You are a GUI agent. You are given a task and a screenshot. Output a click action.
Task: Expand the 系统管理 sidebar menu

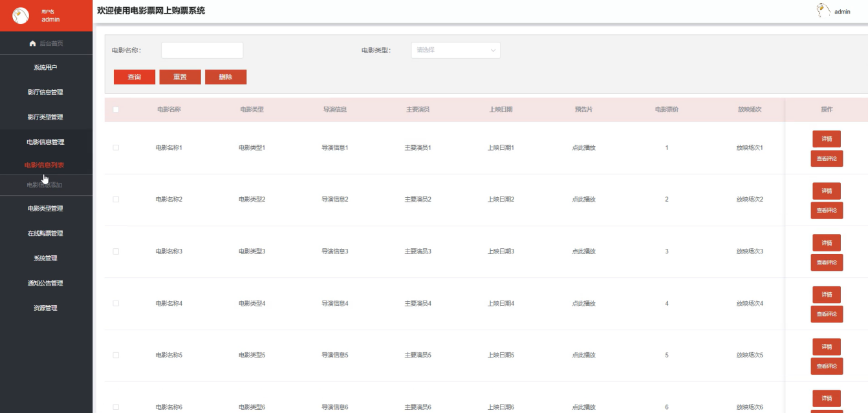(x=47, y=258)
